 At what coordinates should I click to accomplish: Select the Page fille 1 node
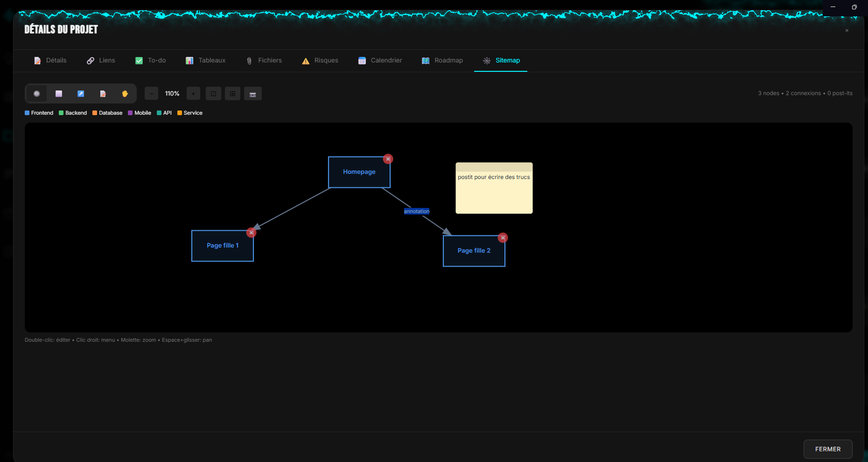click(223, 246)
